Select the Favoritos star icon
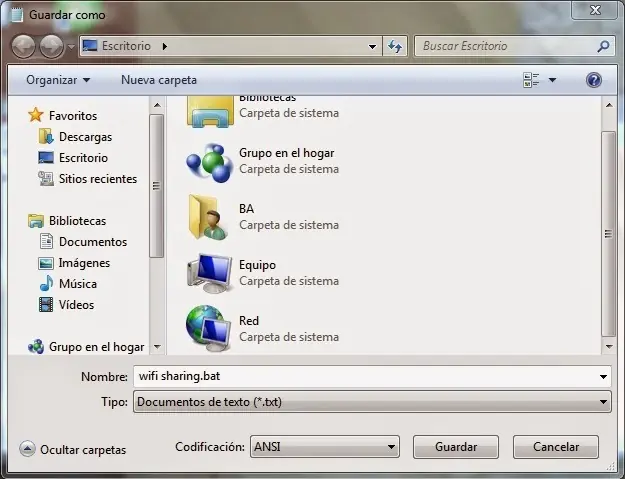 (x=35, y=115)
